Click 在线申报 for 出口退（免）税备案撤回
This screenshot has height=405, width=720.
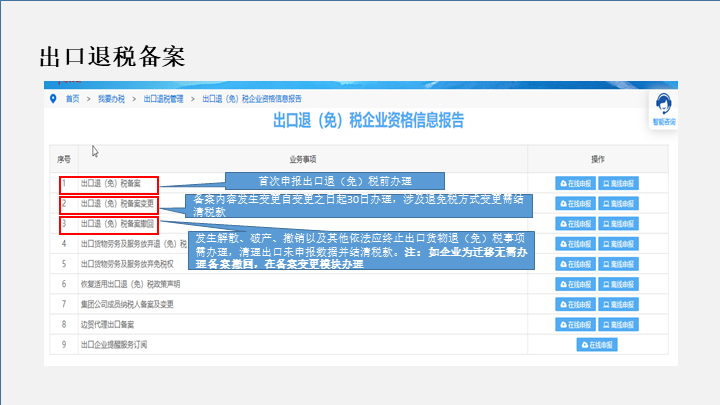click(575, 224)
